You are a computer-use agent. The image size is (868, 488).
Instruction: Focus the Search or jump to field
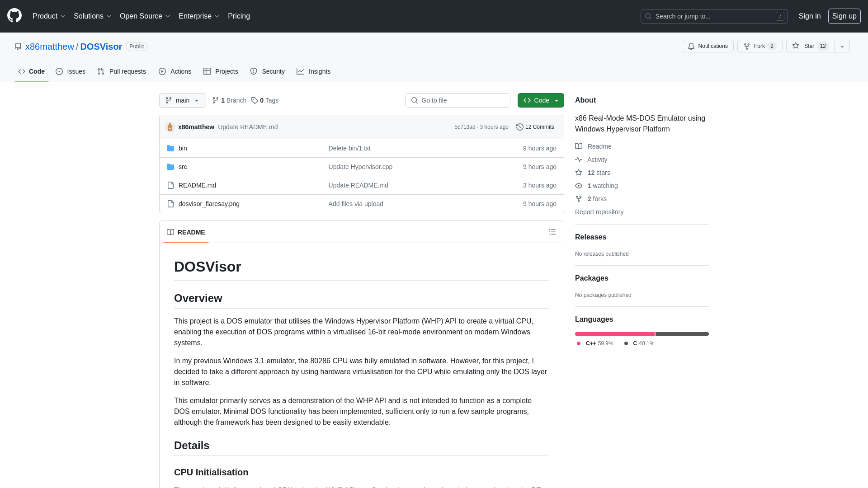[714, 16]
